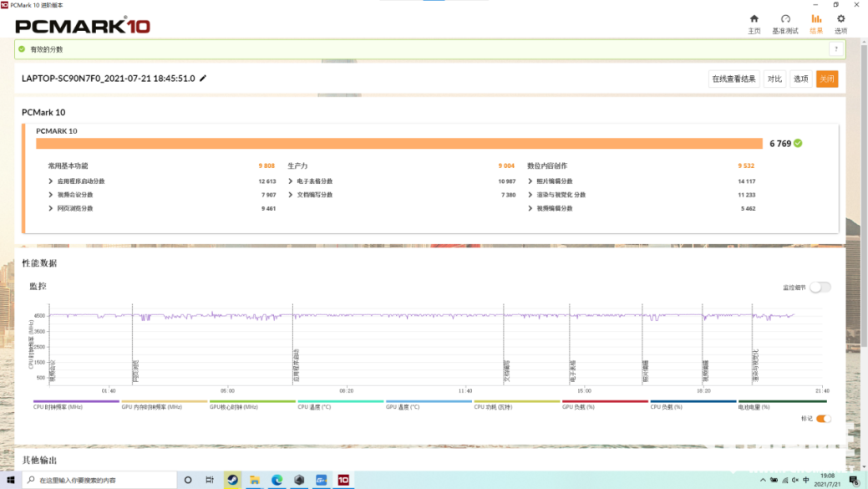Open the Options (选项) gear tab
Screen dimensions: 868x489
(x=841, y=24)
